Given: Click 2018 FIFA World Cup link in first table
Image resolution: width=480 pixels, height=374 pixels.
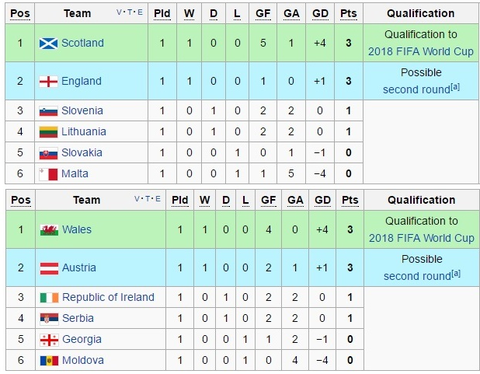Looking at the screenshot, I should coord(421,52).
